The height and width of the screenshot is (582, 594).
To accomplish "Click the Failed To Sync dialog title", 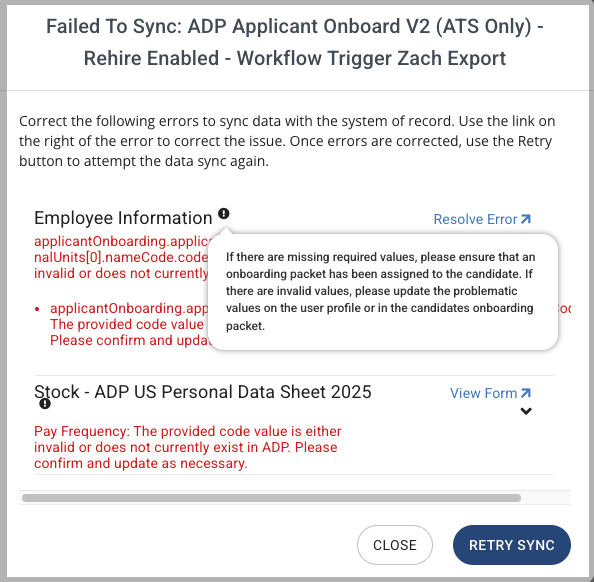I will pos(295,42).
